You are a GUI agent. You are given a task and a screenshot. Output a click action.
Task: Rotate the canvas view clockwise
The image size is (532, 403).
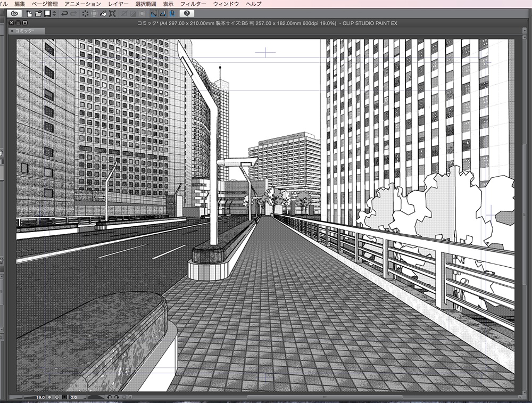coord(117,398)
